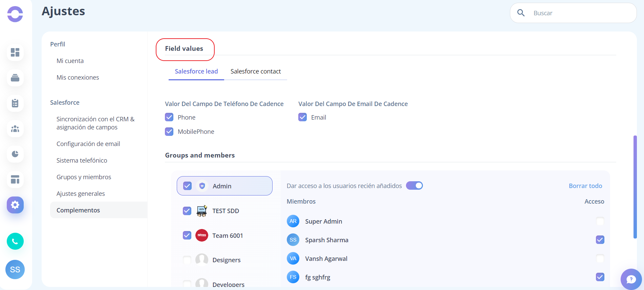This screenshot has height=290, width=644.
Task: Toggle the Team 6001 group checkbox
Action: point(187,235)
